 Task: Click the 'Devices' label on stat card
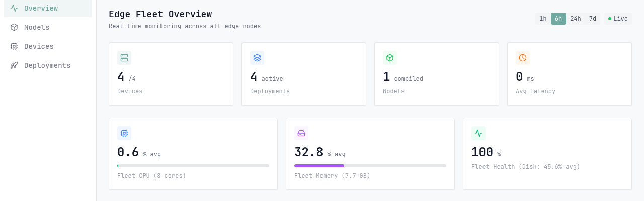130,91
